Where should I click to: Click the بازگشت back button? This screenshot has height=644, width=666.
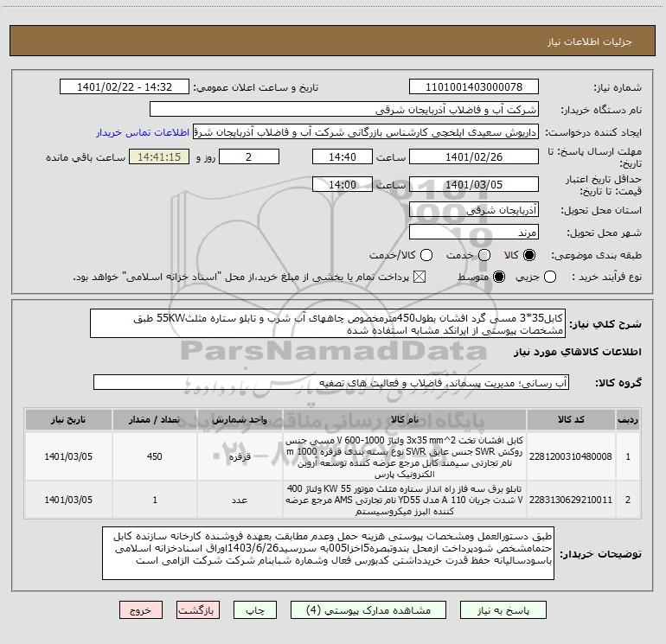(x=198, y=610)
